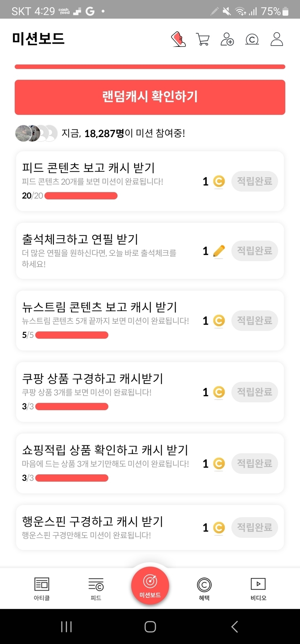Open the shopping cart
The width and height of the screenshot is (300, 644).
point(203,39)
